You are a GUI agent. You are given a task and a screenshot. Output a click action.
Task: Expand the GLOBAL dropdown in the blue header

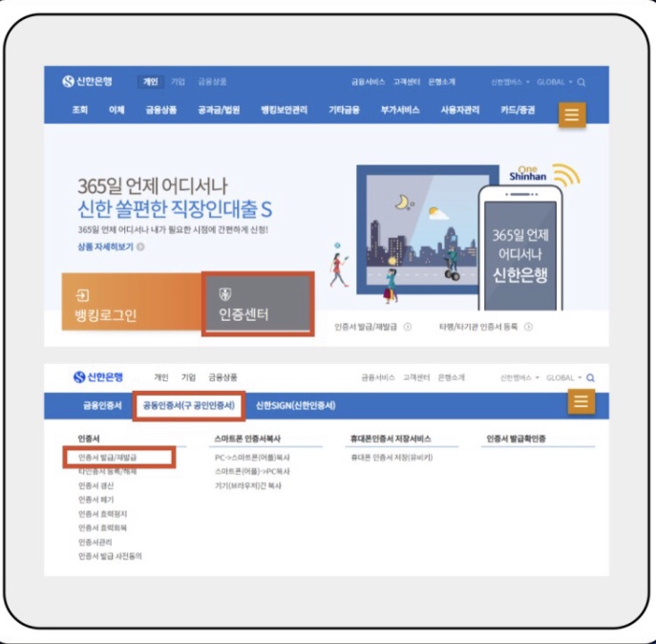(555, 82)
